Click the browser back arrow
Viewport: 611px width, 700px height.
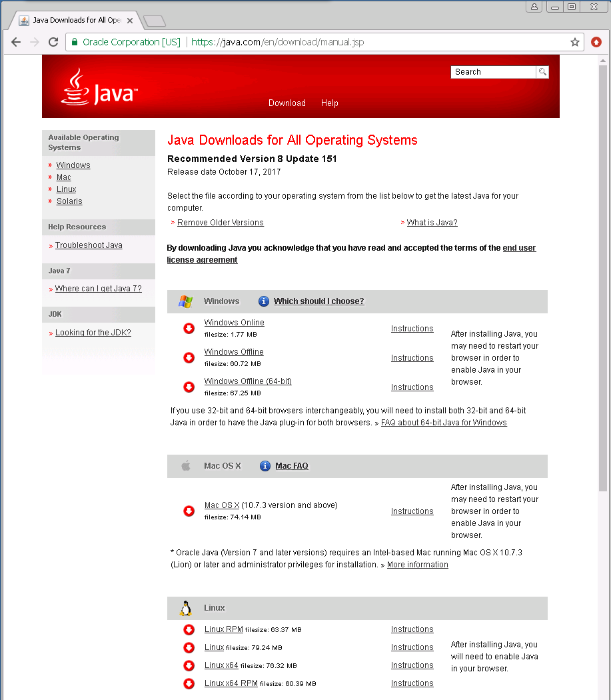pos(16,42)
